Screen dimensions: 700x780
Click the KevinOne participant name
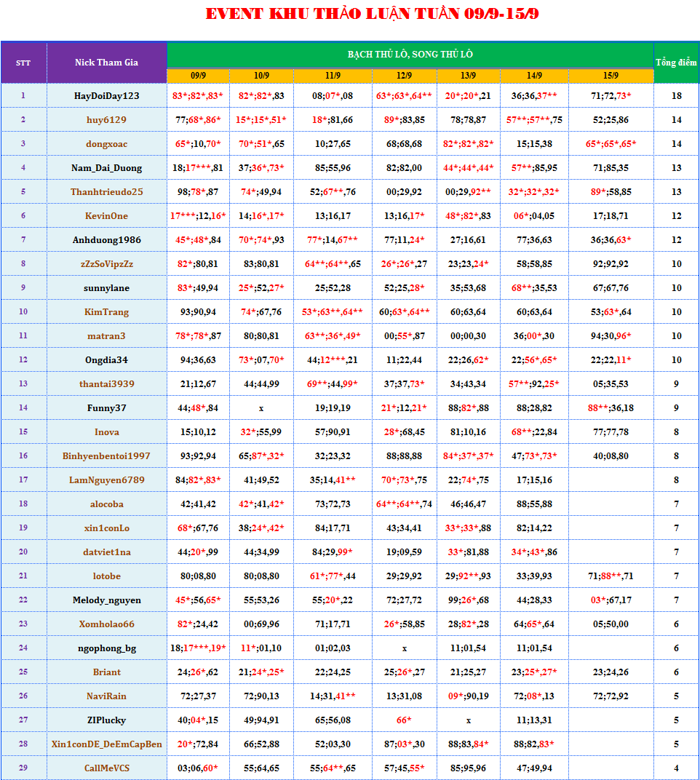pyautogui.click(x=106, y=216)
